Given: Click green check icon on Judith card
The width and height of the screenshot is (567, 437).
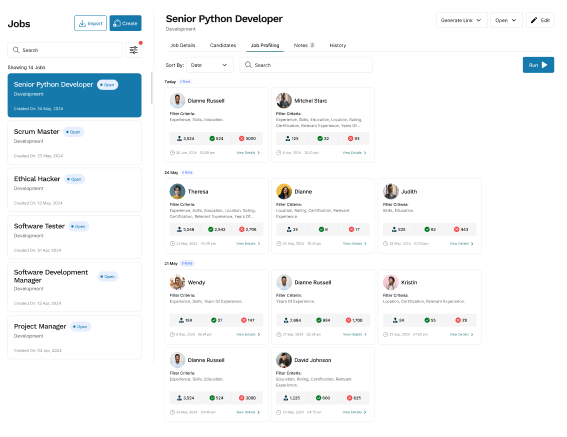Looking at the screenshot, I should tap(427, 229).
